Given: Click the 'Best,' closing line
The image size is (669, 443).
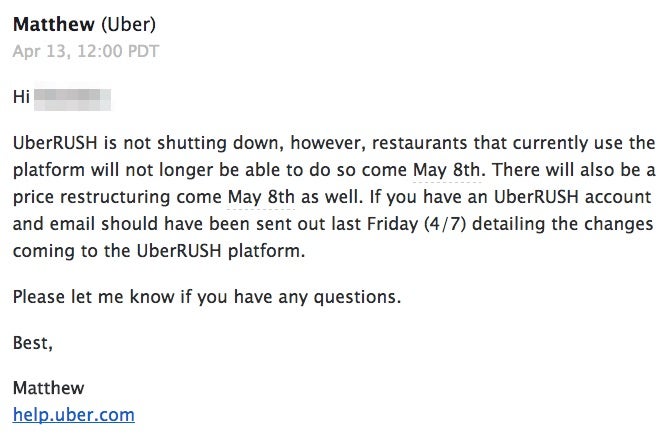Looking at the screenshot, I should [x=33, y=342].
